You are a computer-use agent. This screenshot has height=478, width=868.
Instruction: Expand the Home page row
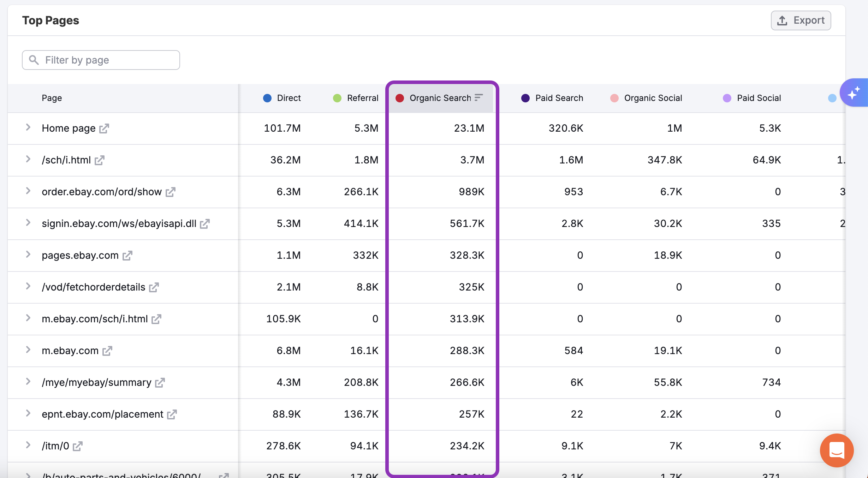28,127
